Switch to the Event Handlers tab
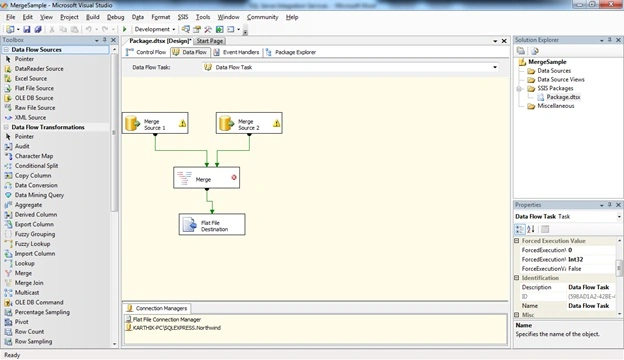Viewport: 624px width, 360px height. point(236,52)
